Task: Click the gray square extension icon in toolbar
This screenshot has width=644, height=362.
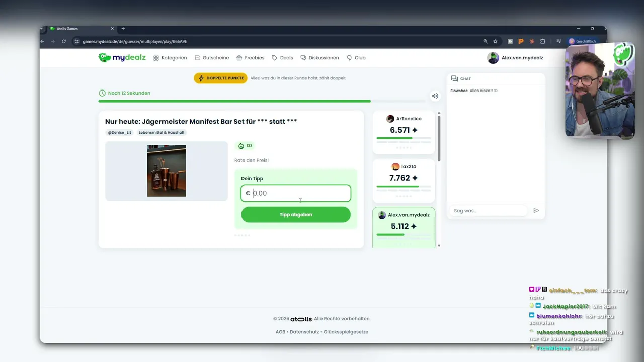Action: point(510,41)
